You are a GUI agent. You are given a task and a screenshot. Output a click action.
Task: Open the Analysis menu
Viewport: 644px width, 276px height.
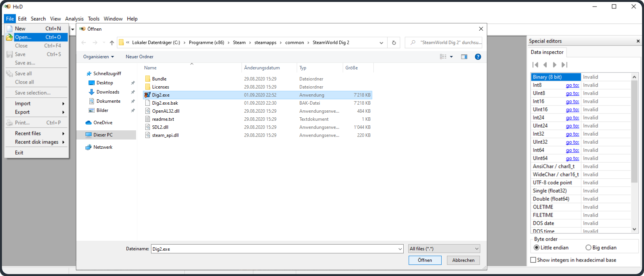coord(74,19)
